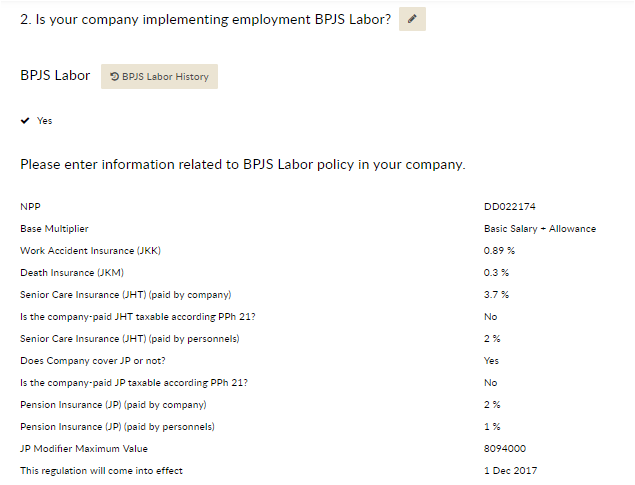Click the effective date 1 Dec 2017
Screen dimensions: 635x485
tap(510, 470)
